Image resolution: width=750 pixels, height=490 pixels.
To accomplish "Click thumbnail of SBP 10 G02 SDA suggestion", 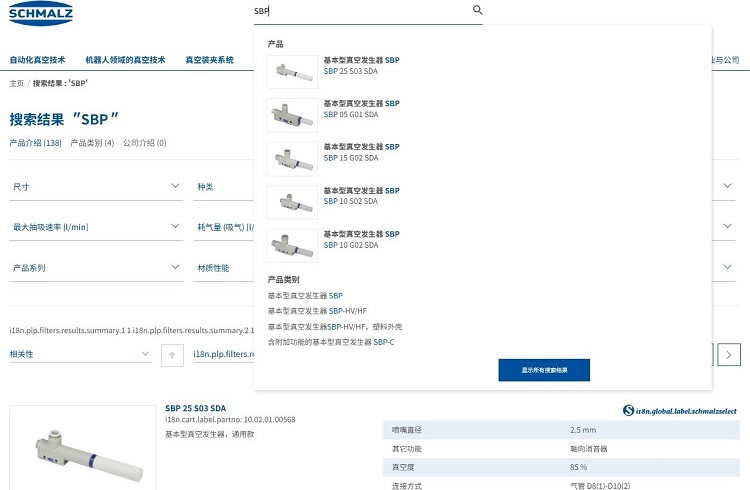I will tap(292, 245).
